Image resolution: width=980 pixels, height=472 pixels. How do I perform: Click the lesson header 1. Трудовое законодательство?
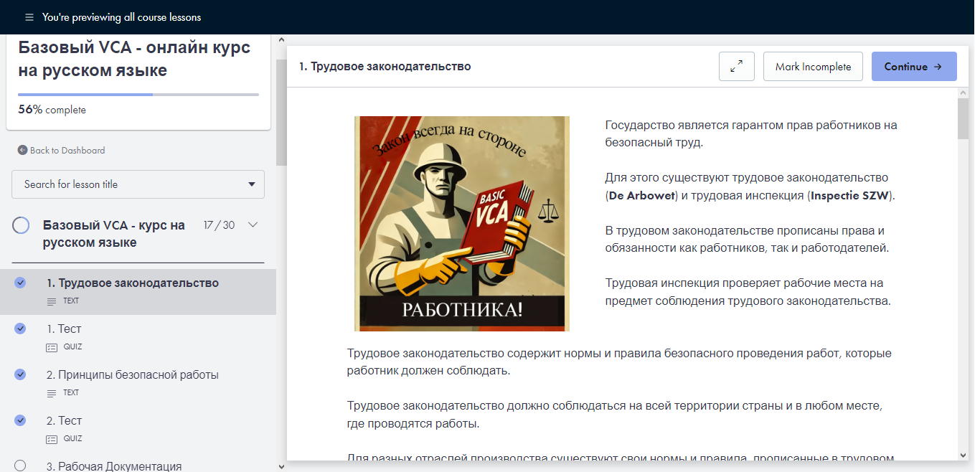point(385,67)
